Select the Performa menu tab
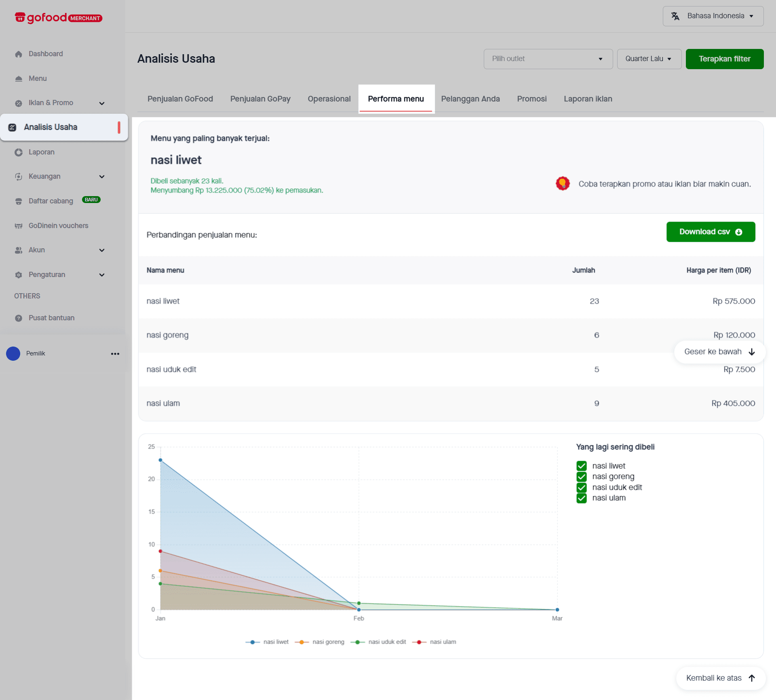Screen dimensions: 776x700 tap(396, 99)
